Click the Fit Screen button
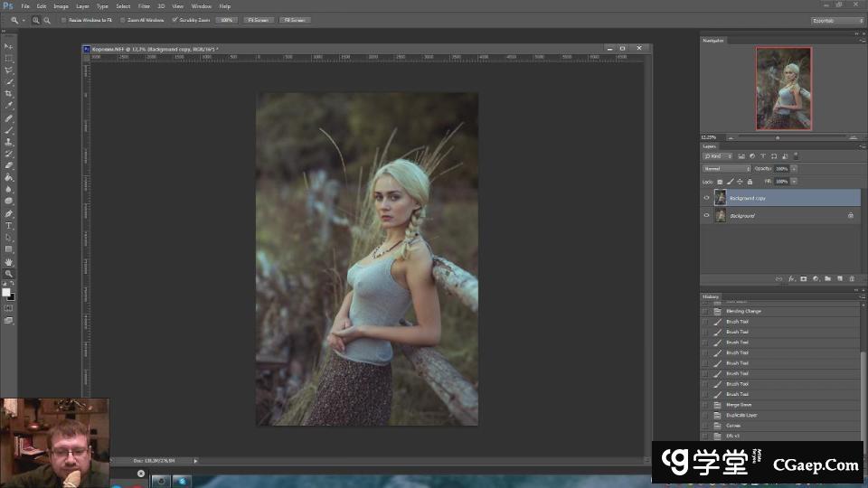The image size is (868, 488). click(x=258, y=20)
